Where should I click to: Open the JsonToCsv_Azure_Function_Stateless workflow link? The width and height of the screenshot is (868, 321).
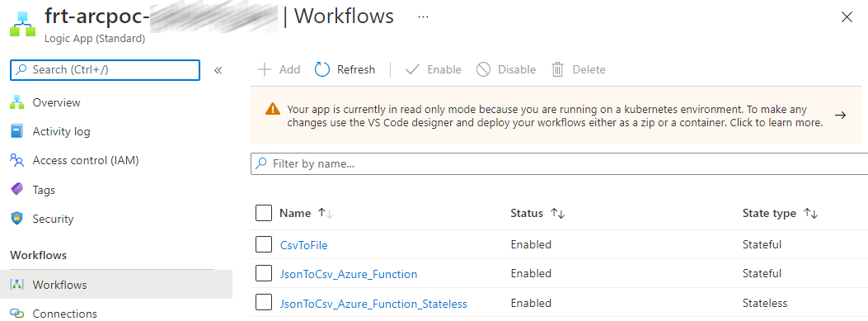pyautogui.click(x=373, y=304)
